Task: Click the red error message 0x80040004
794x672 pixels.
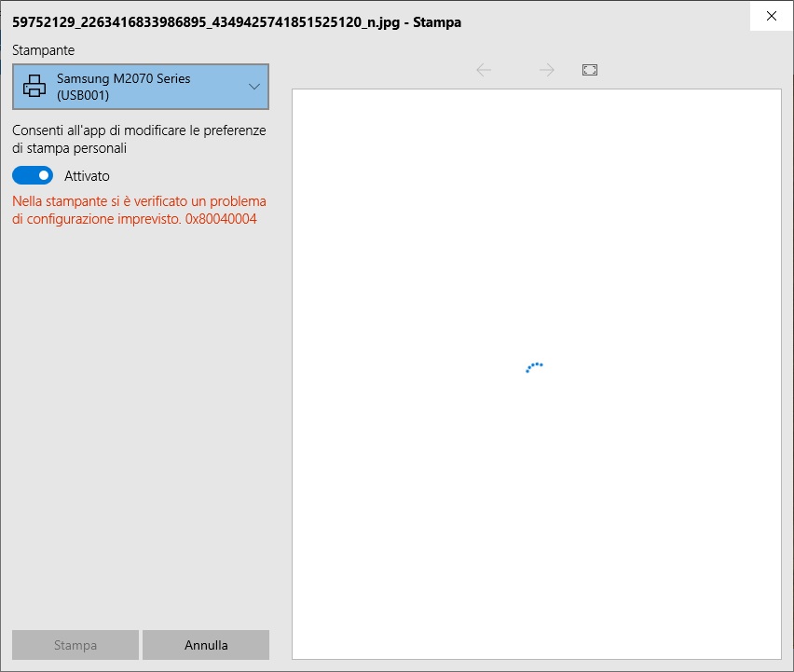Action: (x=139, y=210)
